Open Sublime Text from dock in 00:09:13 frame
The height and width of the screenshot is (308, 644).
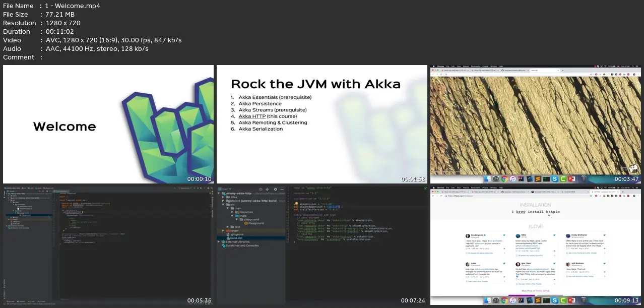click(x=538, y=300)
